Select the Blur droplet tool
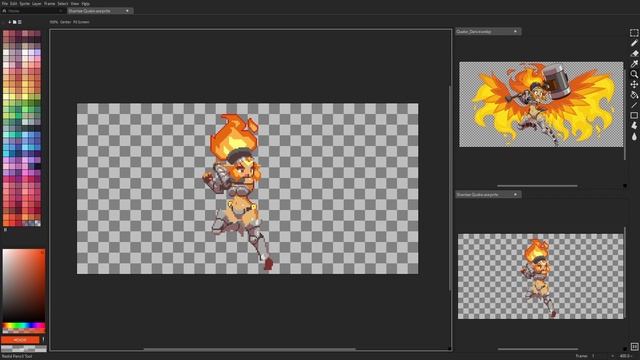 coord(634,136)
